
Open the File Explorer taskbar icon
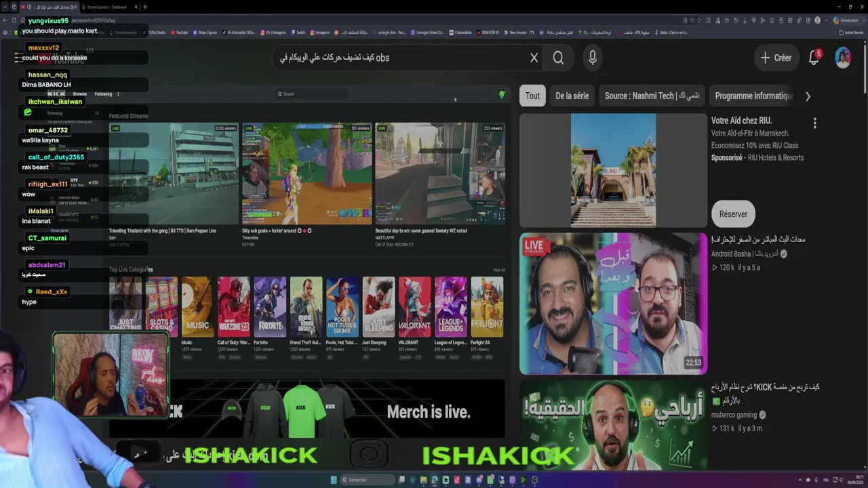(x=424, y=480)
